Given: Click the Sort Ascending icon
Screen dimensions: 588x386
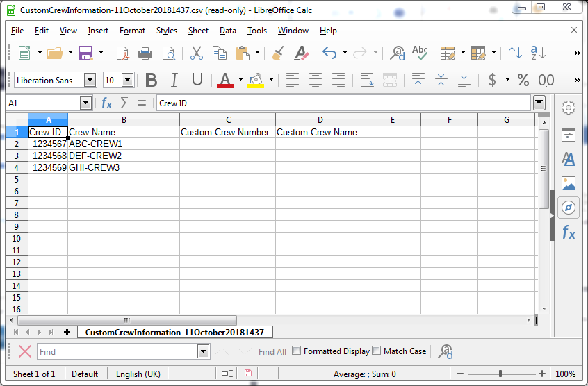Looking at the screenshot, I should tap(515, 53).
